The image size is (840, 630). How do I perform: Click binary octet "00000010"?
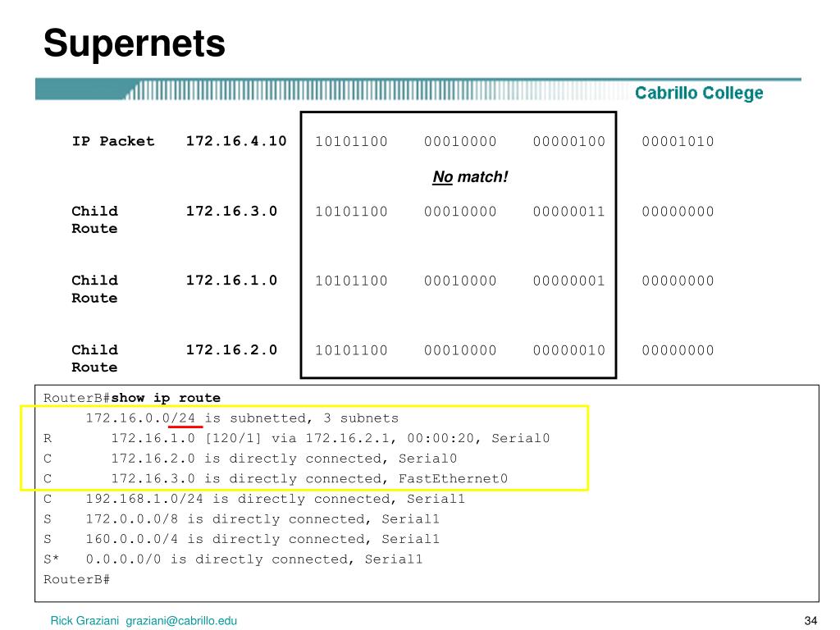point(569,350)
